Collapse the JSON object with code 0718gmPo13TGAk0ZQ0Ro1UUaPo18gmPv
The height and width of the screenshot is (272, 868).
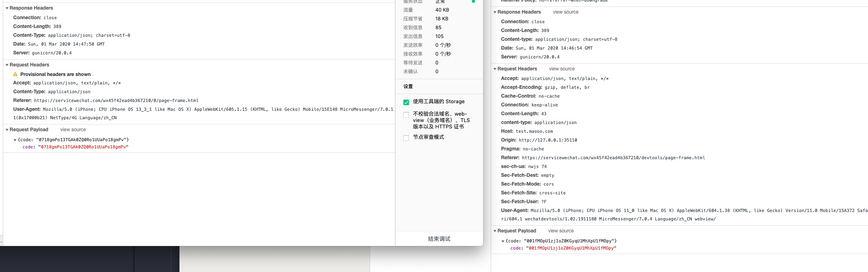[15, 140]
